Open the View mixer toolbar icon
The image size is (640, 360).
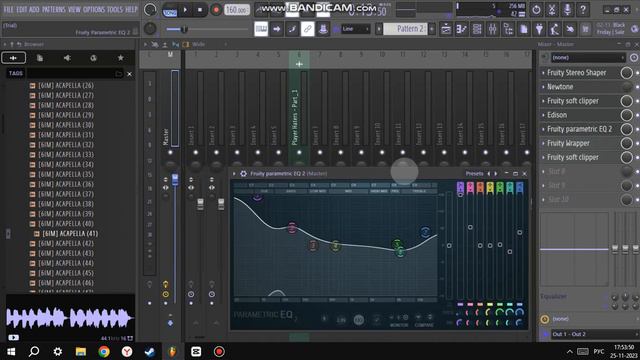pyautogui.click(x=493, y=29)
